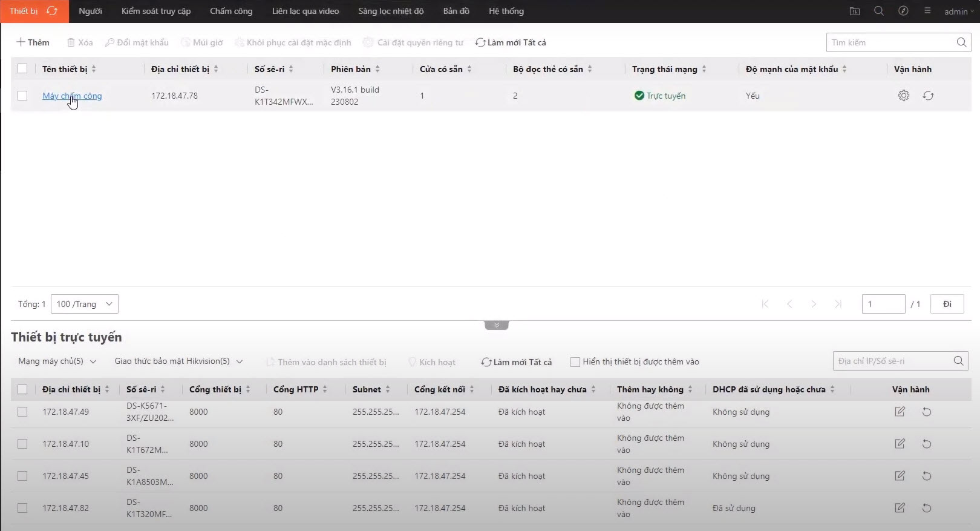The width and height of the screenshot is (980, 531).
Task: Open the 100 /Trang page size dropdown
Action: coord(85,304)
